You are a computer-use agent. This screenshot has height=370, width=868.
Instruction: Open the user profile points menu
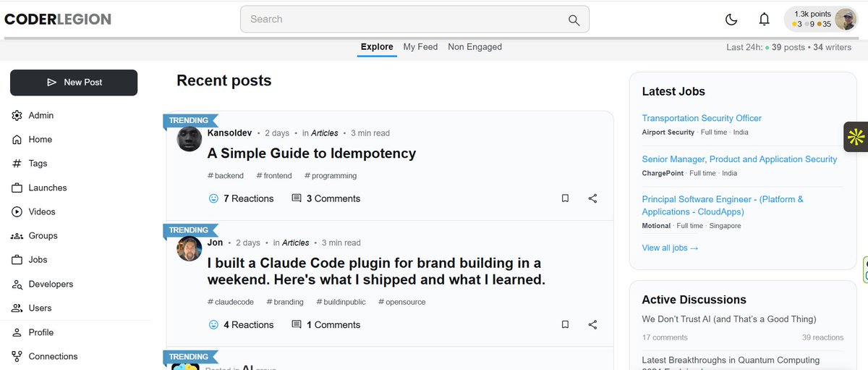coord(822,20)
